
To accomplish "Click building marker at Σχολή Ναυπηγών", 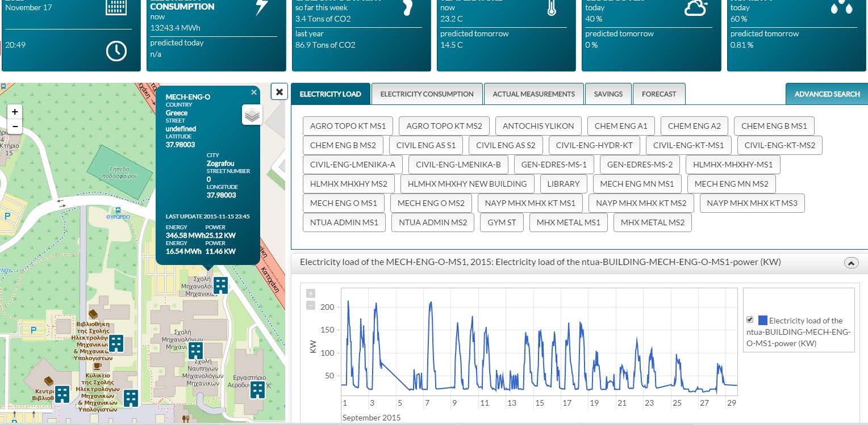I will 195,350.
